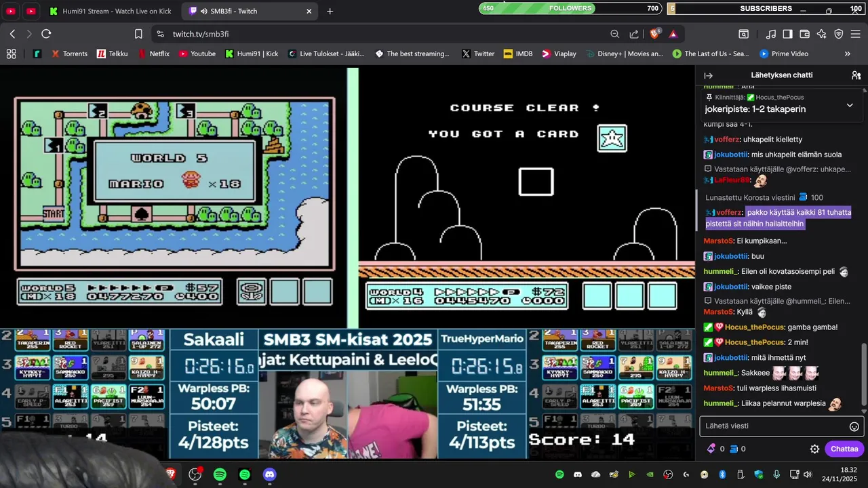
Task: Open the Brave icon in the taskbar
Action: point(171,474)
